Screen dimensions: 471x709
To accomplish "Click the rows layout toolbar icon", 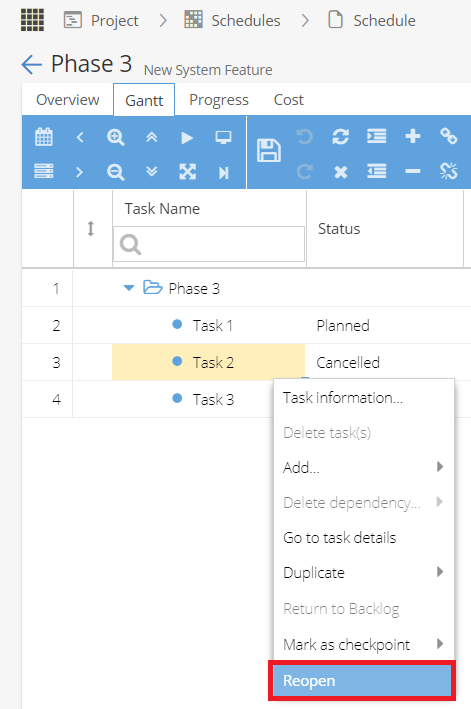I will [x=44, y=171].
